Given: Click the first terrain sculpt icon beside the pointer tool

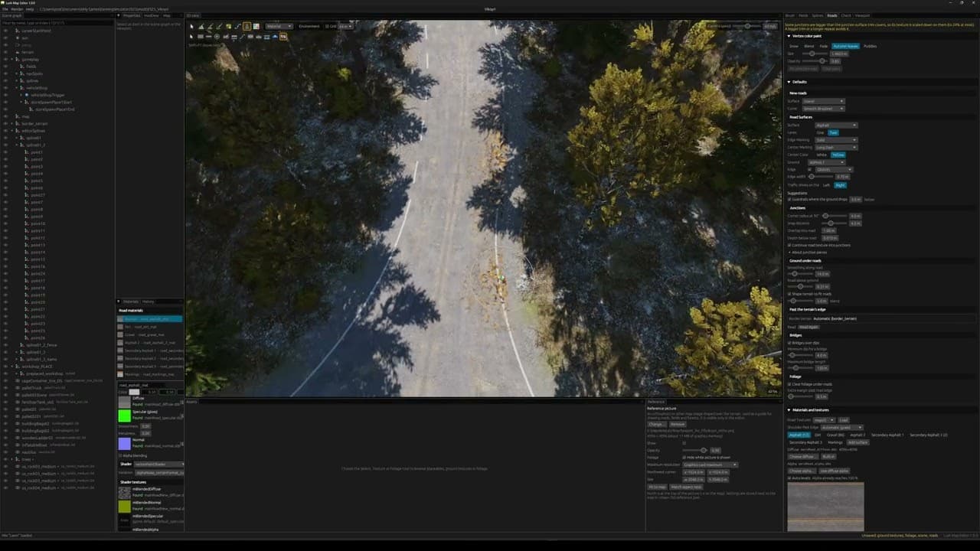Looking at the screenshot, I should coord(201,26).
